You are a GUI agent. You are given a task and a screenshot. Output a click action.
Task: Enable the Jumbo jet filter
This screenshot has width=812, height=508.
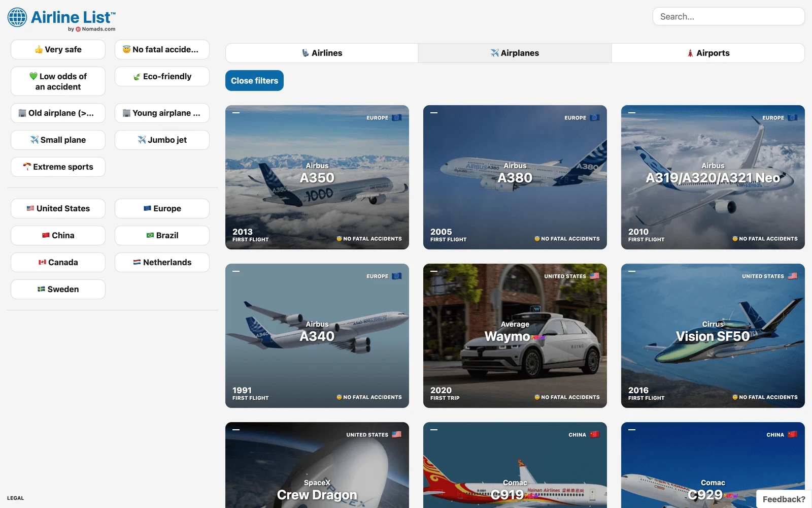[162, 140]
